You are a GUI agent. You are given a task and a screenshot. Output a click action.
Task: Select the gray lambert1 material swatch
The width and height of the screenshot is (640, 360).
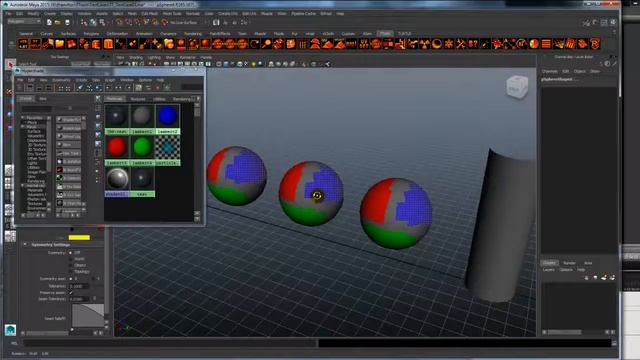click(x=142, y=116)
